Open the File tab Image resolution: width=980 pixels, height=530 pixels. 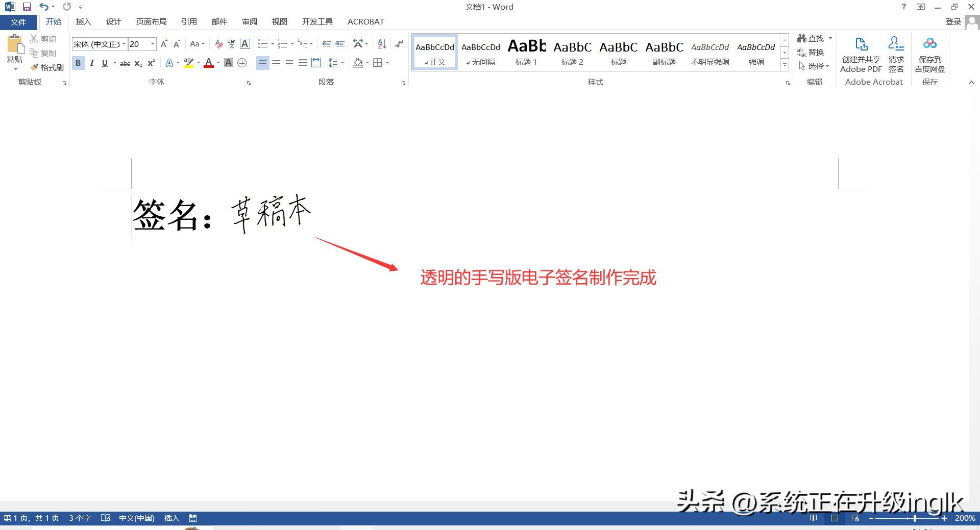click(x=18, y=22)
